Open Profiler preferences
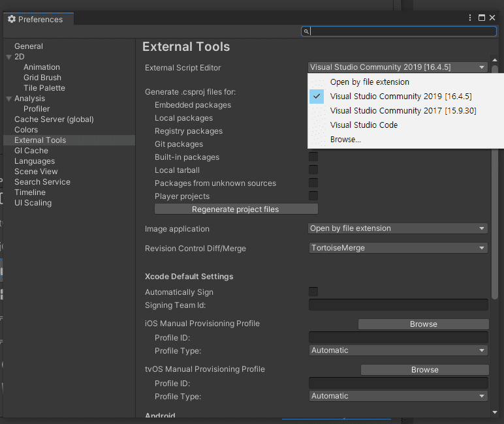Viewport: 504px width, 424px height. coord(37,109)
